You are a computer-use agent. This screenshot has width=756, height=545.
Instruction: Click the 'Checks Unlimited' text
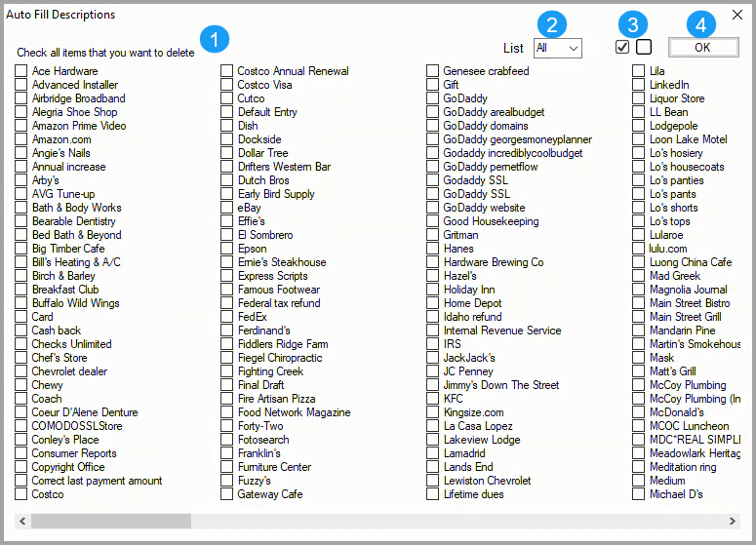[72, 344]
